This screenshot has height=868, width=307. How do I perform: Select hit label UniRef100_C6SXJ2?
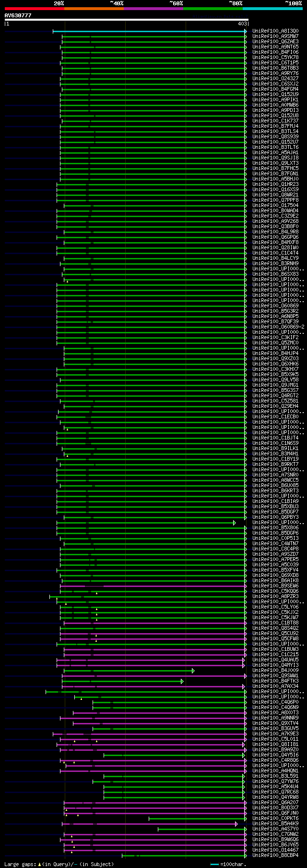tap(275, 84)
